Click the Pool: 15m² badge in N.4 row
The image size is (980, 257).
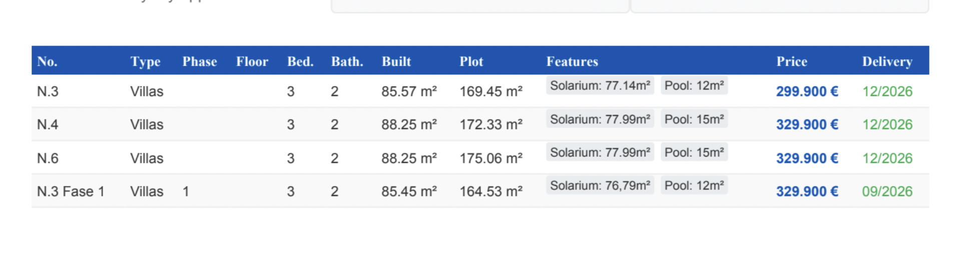pos(694,119)
